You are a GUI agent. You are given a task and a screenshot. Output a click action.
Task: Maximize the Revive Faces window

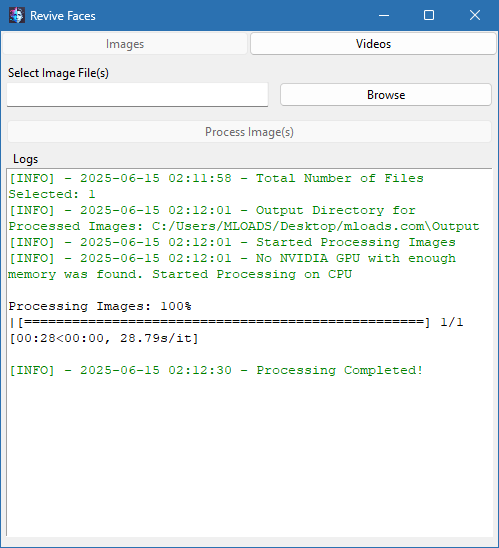tap(429, 15)
